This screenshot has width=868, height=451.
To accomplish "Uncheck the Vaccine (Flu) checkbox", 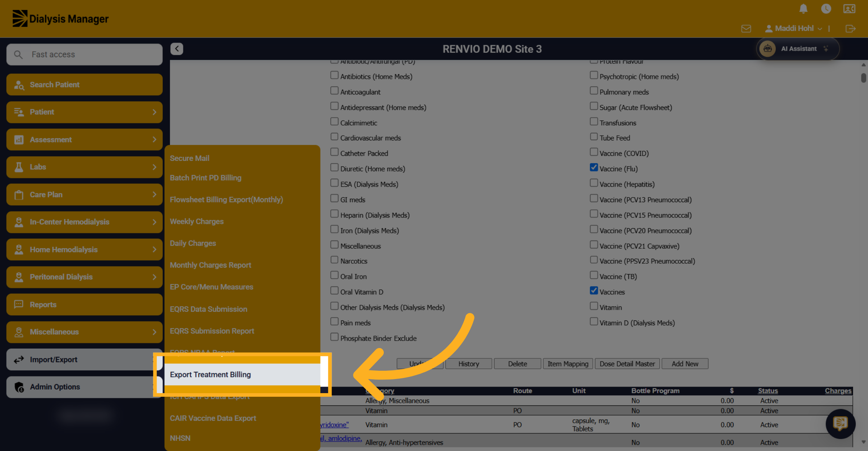I will pyautogui.click(x=594, y=167).
